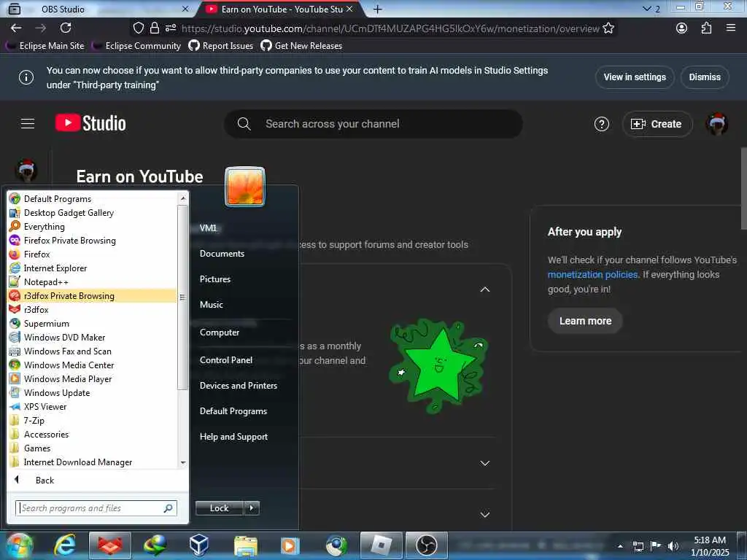
Task: Click the browser back arrow
Action: click(x=16, y=28)
